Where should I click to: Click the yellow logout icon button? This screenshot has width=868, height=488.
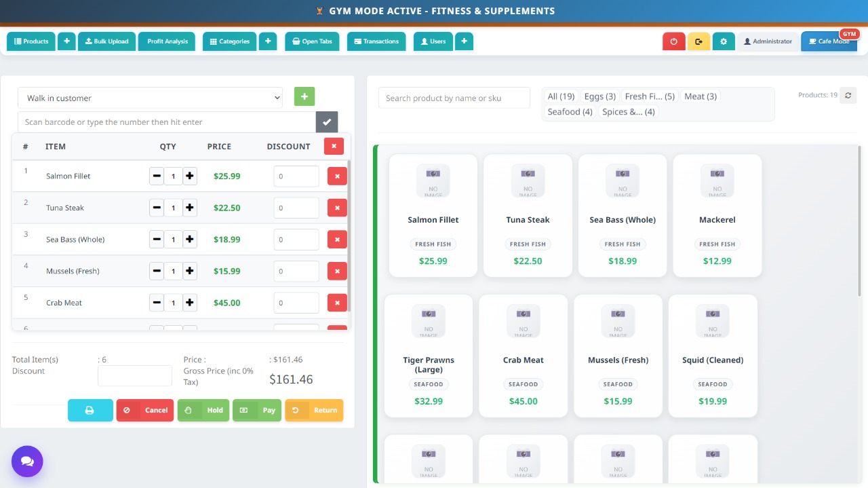pos(698,41)
